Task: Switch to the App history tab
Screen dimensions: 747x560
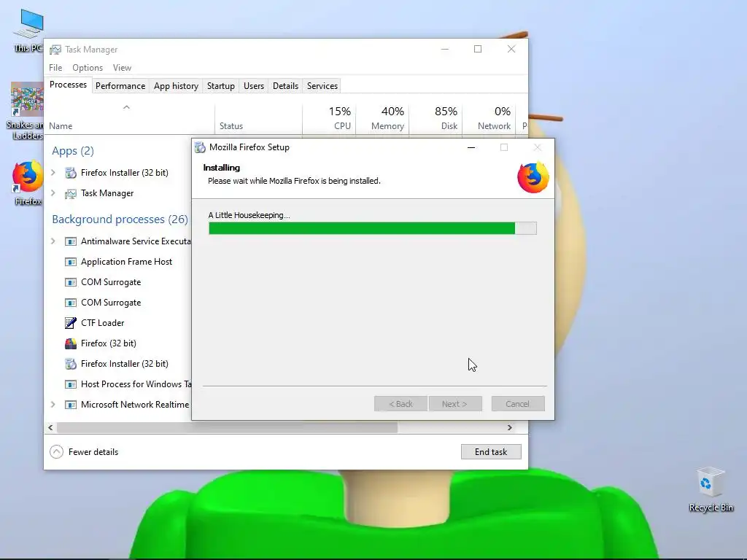Action: click(176, 86)
